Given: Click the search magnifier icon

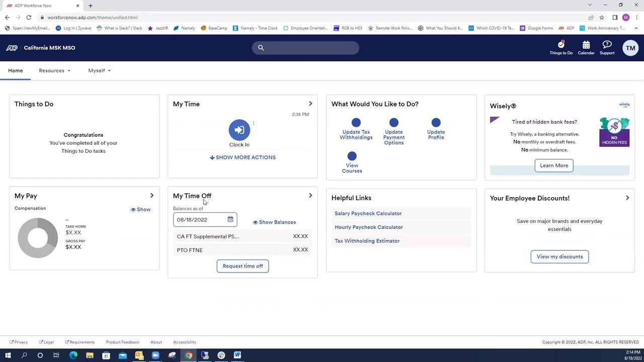Looking at the screenshot, I should pos(261,48).
